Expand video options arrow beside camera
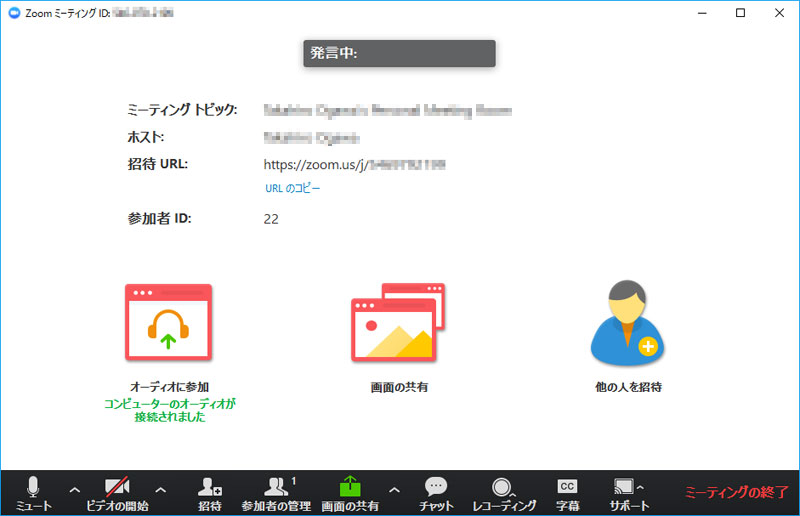This screenshot has height=516, width=800. click(160, 489)
